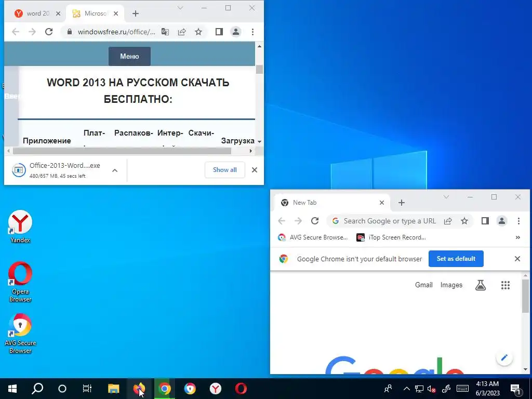Screen dimensions: 532x399
Task: Click the Меню button on the webpage
Action: pos(129,56)
